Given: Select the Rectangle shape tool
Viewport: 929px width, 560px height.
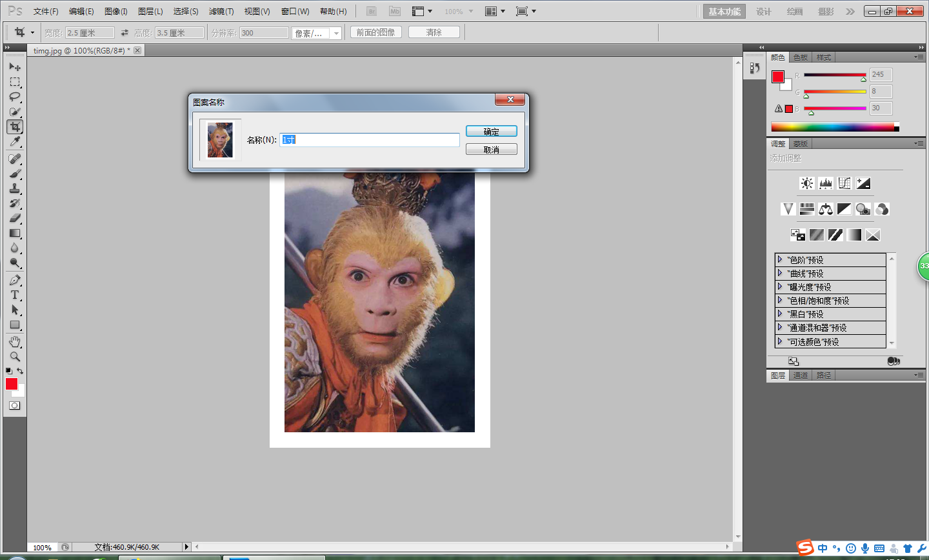Looking at the screenshot, I should click(x=15, y=325).
